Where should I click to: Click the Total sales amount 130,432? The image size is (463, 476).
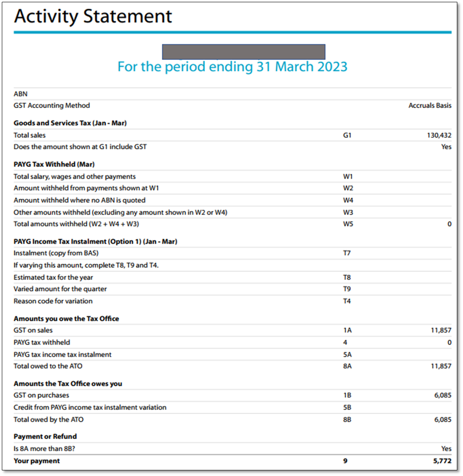[x=439, y=135]
